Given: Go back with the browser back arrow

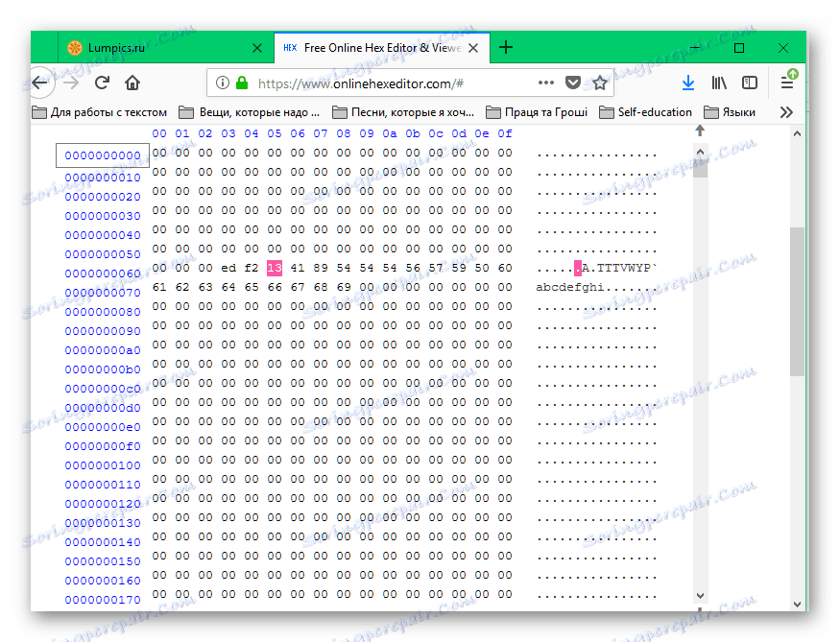Looking at the screenshot, I should pyautogui.click(x=40, y=83).
